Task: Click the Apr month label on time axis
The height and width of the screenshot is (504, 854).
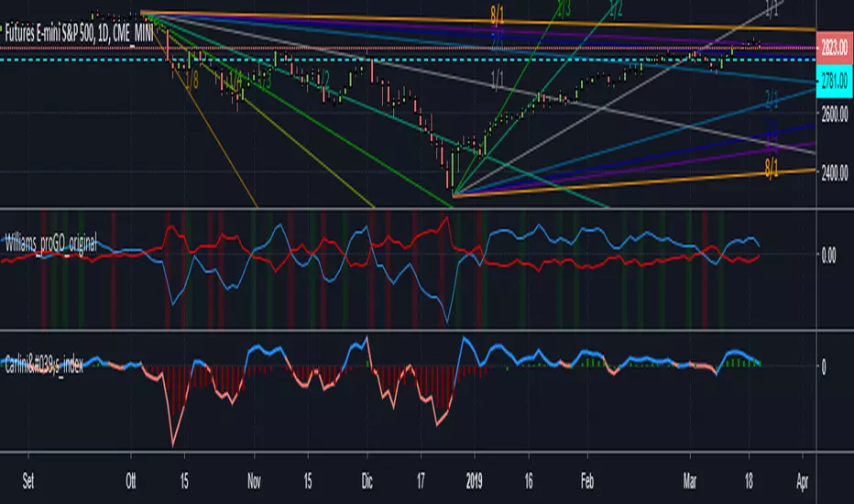Action: tap(803, 481)
